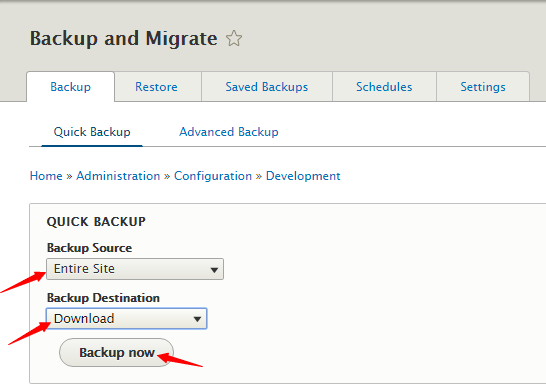546x384 pixels.
Task: Click the Backup Source field label
Action: 89,248
